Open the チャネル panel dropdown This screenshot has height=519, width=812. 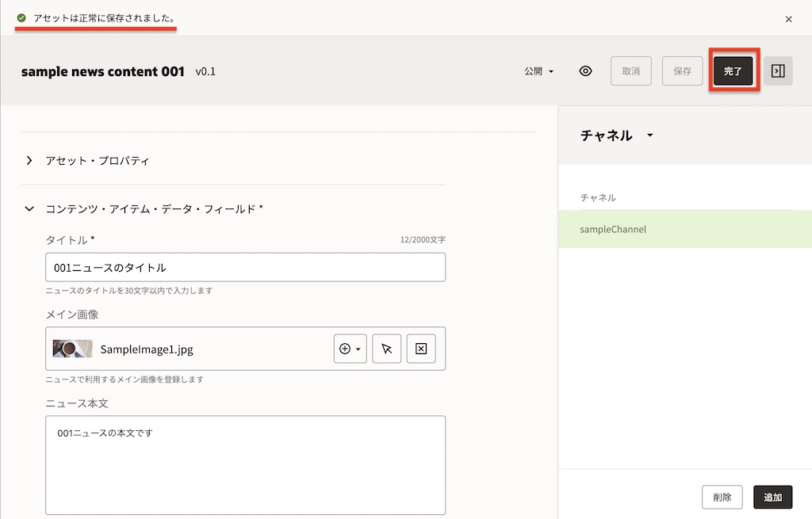click(x=649, y=135)
